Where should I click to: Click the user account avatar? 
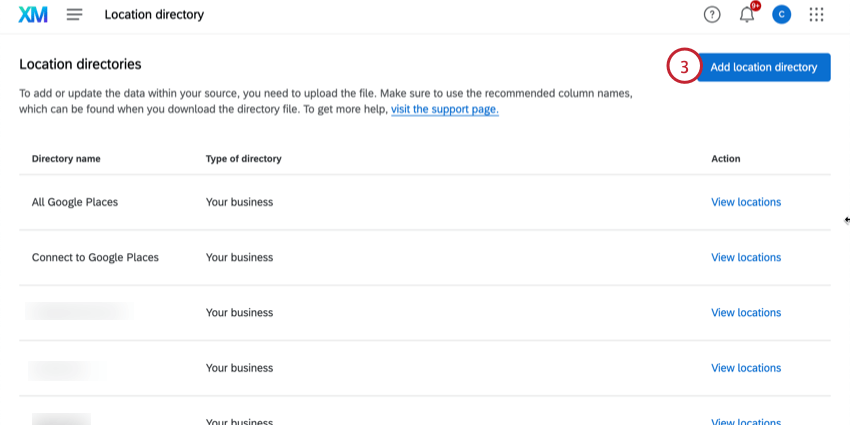[x=781, y=15]
